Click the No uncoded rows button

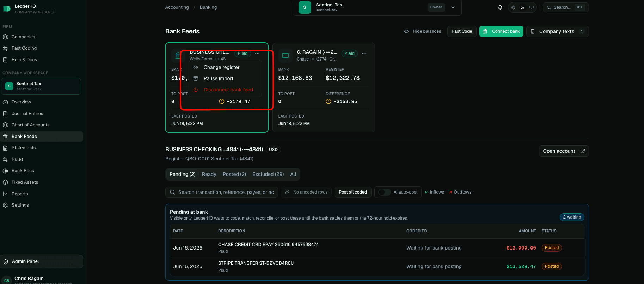point(306,192)
